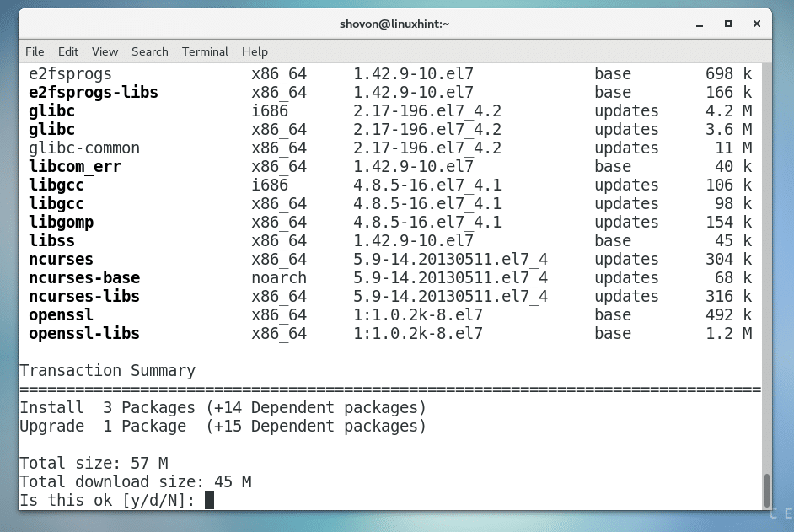Click the 'Transaction Summary' heading

coord(107,371)
